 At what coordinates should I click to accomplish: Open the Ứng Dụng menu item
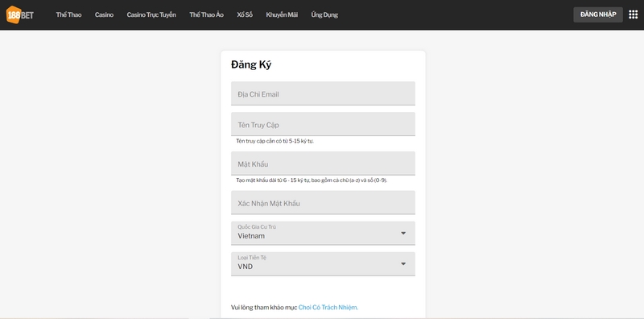324,14
